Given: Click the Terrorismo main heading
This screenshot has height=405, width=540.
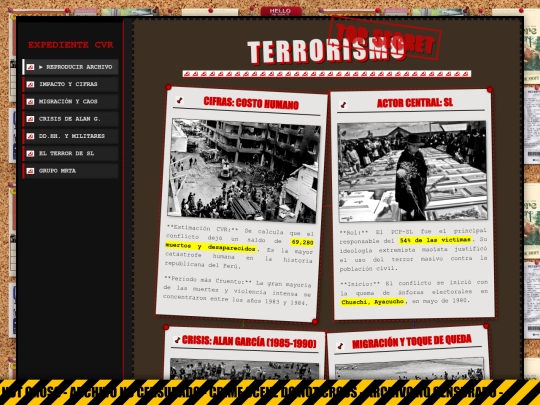Looking at the screenshot, I should point(325,52).
